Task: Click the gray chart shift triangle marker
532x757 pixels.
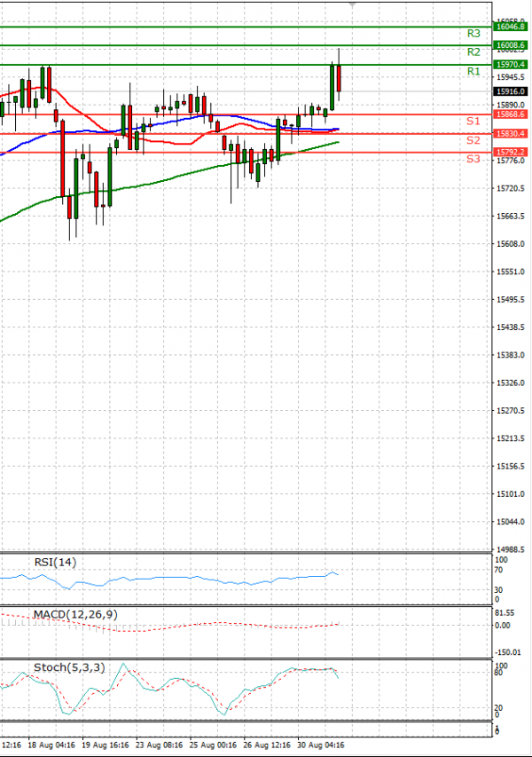Action: [x=352, y=4]
